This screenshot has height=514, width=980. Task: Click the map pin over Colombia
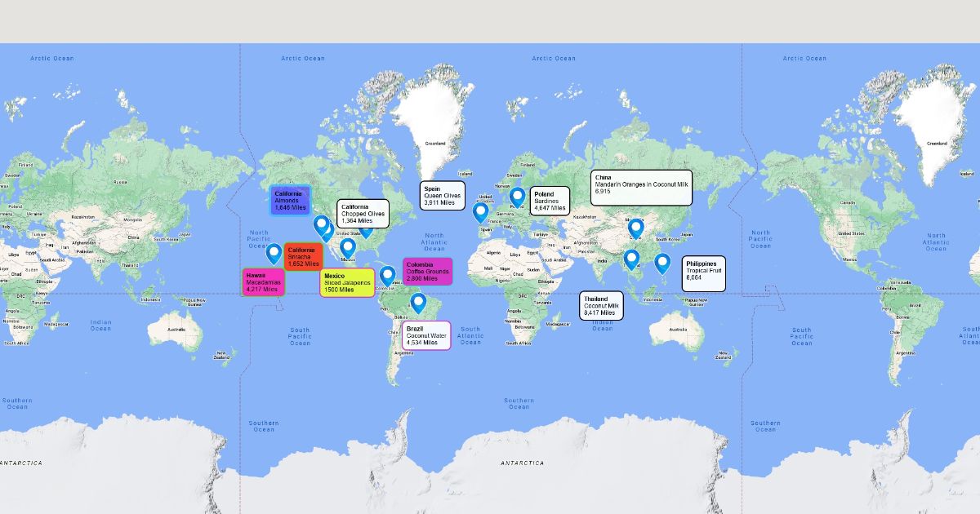[x=387, y=275]
